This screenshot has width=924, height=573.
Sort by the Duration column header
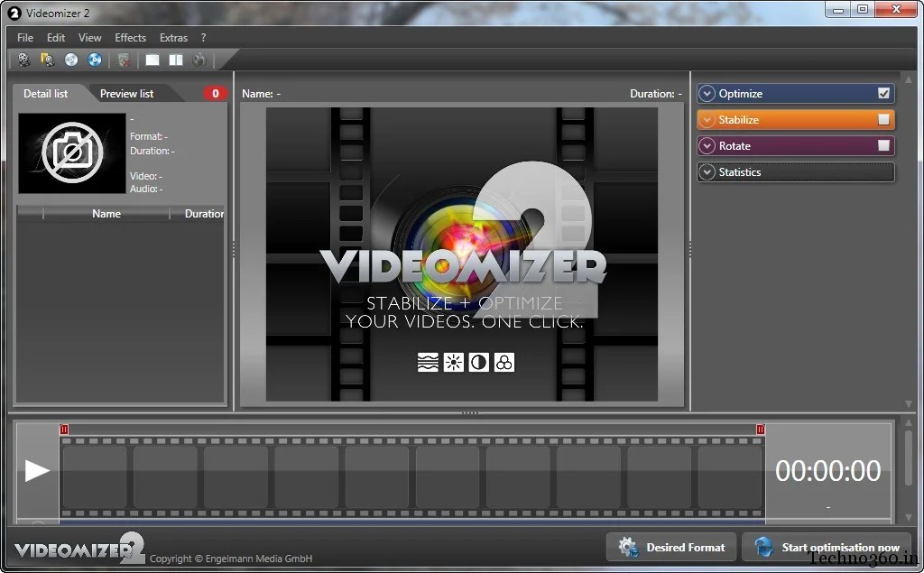pos(204,213)
